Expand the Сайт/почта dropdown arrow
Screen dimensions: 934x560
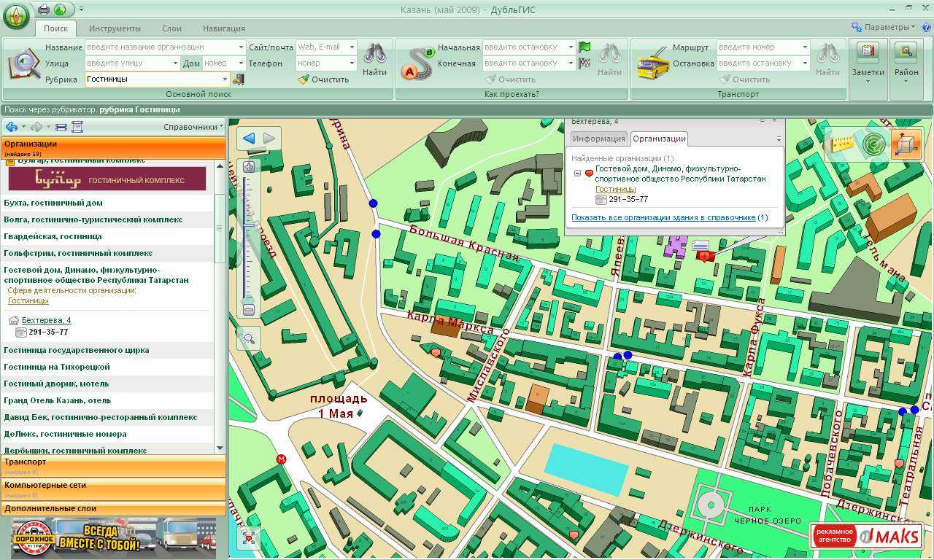pyautogui.click(x=352, y=47)
